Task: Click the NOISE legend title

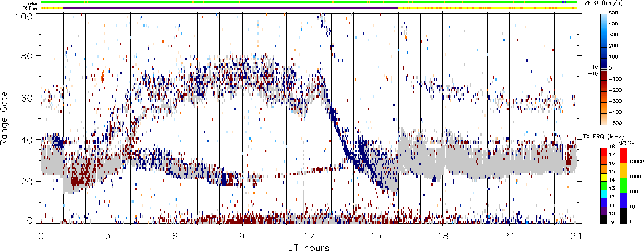Action: [x=627, y=143]
